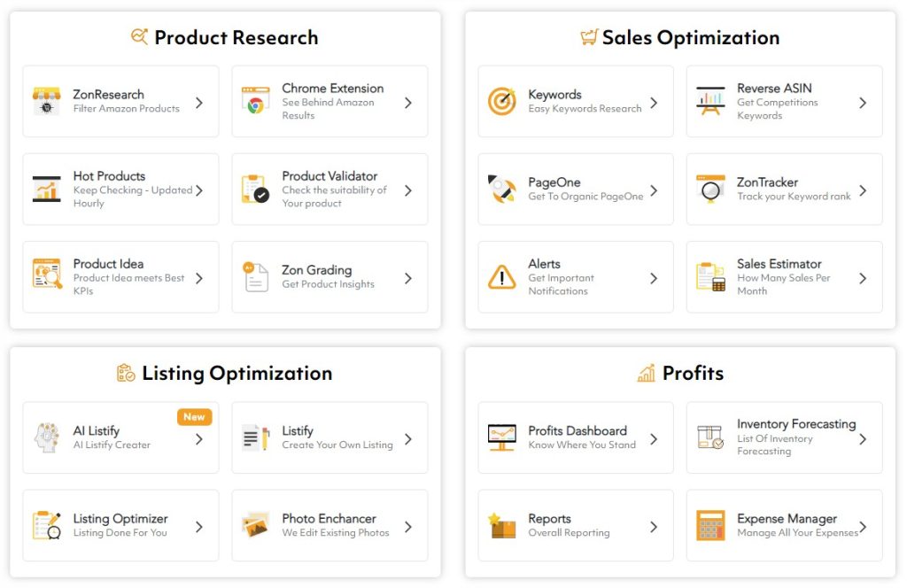Viewport: 907px width, 588px height.
Task: Click the Chrome Extension browser icon
Action: (x=255, y=101)
